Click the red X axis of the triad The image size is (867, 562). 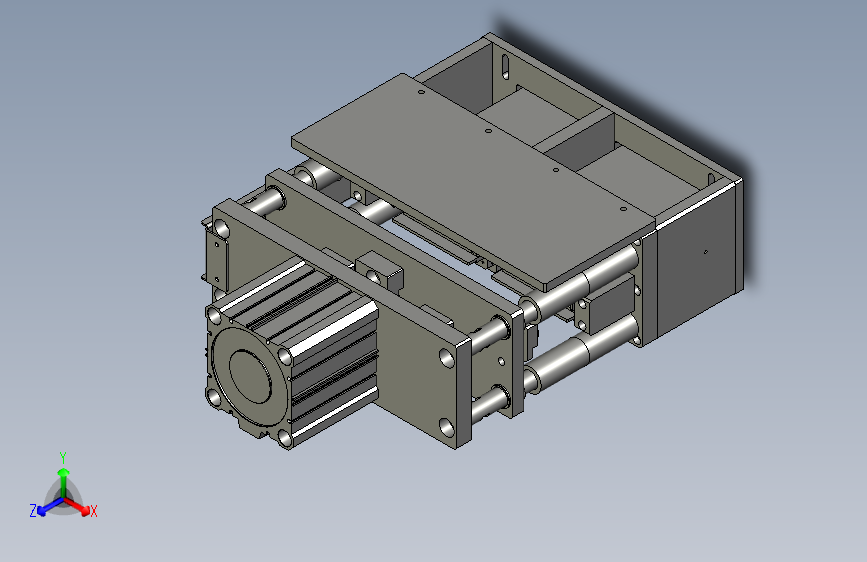click(77, 506)
